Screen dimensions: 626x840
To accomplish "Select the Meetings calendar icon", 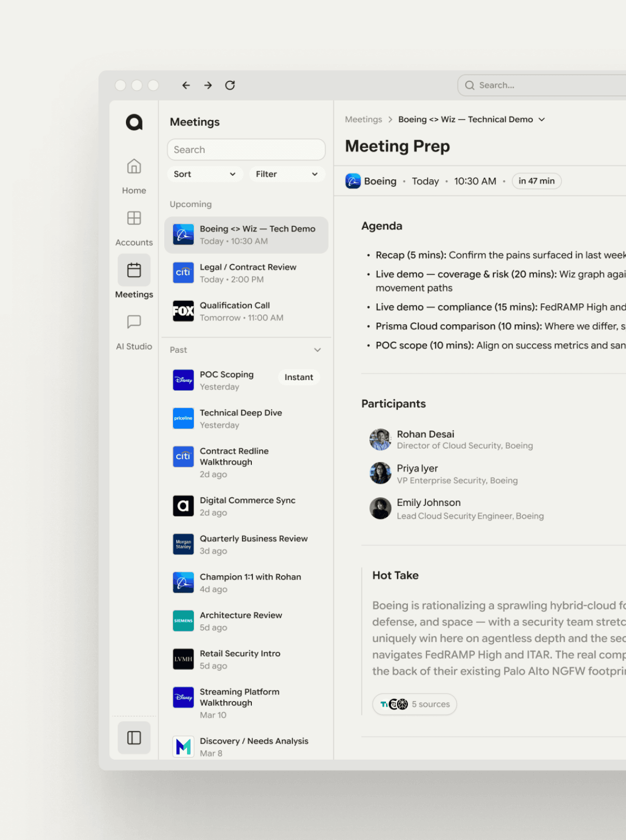I will 134,270.
